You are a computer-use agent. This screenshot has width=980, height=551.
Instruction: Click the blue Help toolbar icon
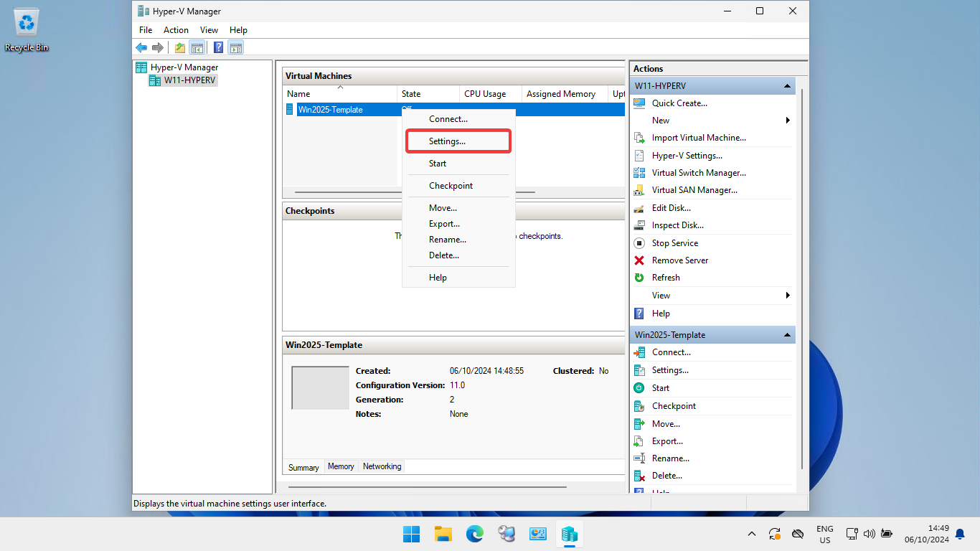pyautogui.click(x=218, y=47)
